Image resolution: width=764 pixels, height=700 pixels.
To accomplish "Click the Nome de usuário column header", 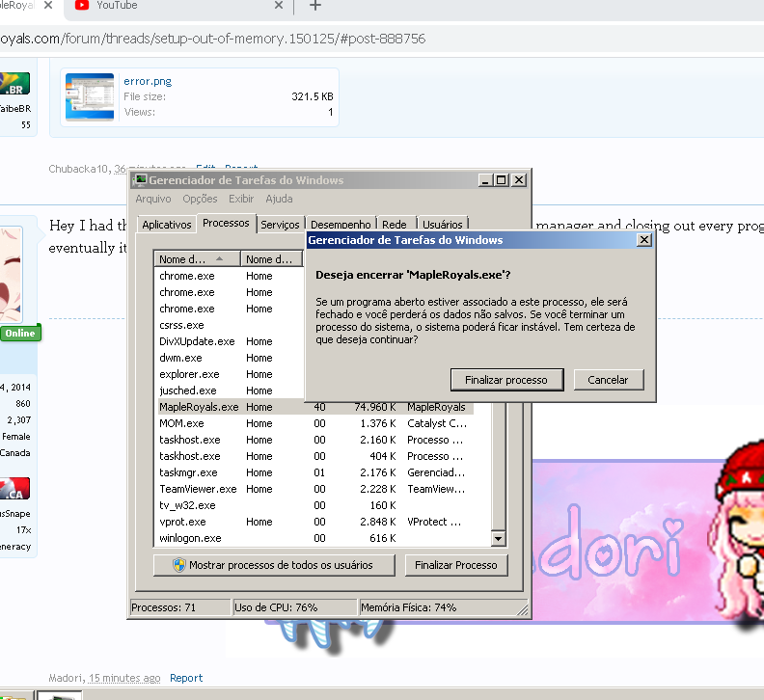I will (x=271, y=259).
